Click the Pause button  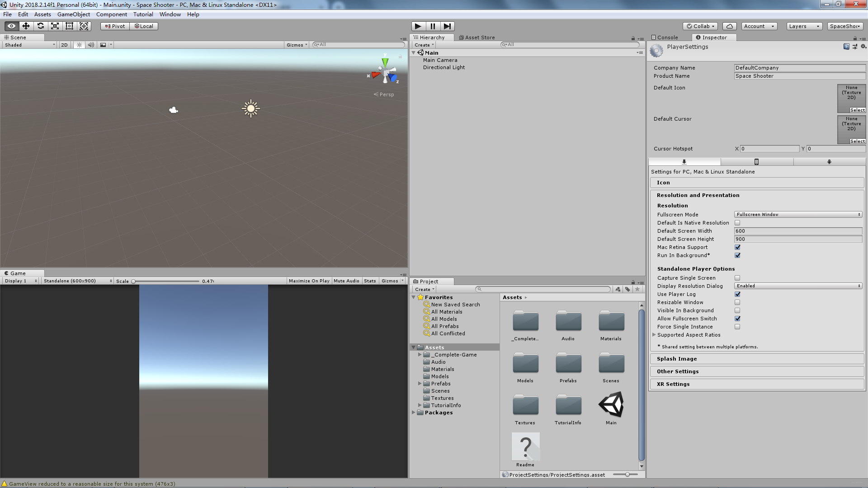point(433,26)
